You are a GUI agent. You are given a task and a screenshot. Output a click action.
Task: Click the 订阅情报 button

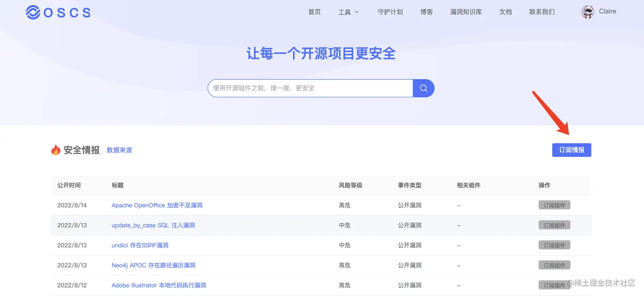(x=571, y=150)
